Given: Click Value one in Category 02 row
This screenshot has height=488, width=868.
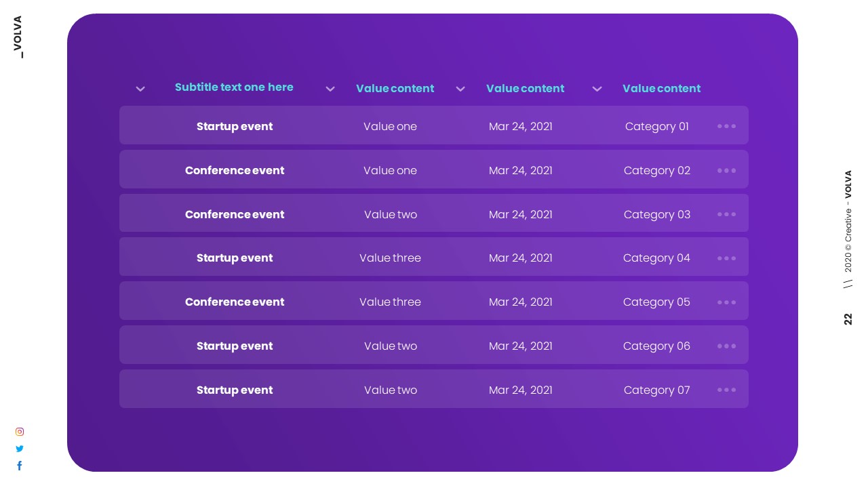Looking at the screenshot, I should coord(390,170).
